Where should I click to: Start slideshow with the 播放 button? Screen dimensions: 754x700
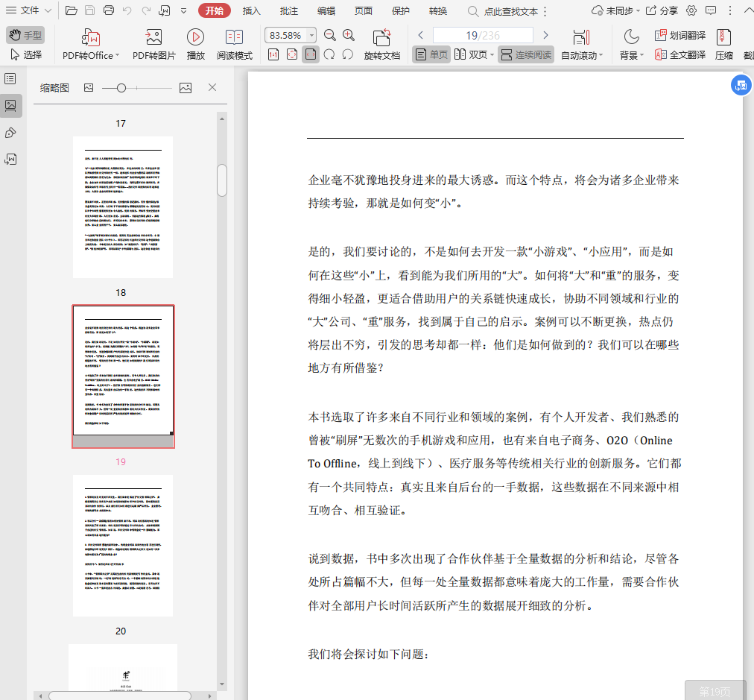pyautogui.click(x=196, y=37)
